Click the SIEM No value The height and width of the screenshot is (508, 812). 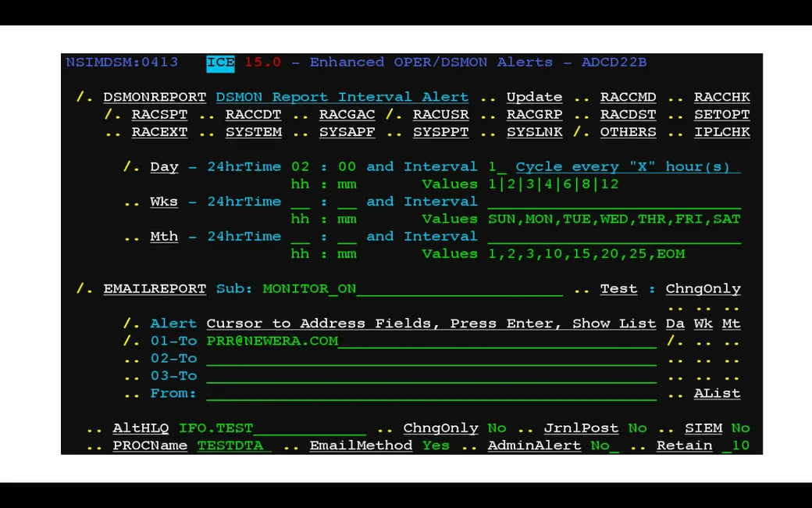(740, 428)
